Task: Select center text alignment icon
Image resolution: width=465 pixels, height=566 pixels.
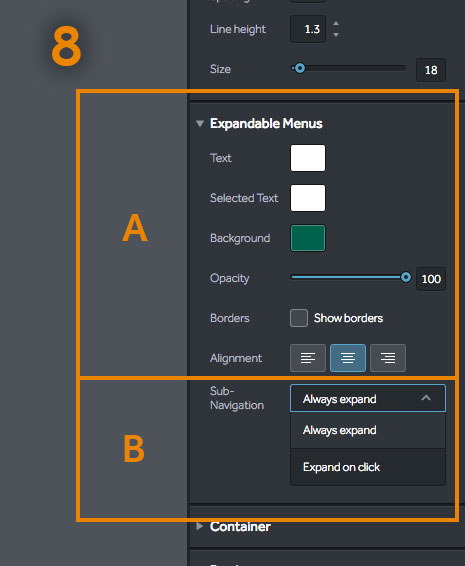Action: click(x=348, y=358)
